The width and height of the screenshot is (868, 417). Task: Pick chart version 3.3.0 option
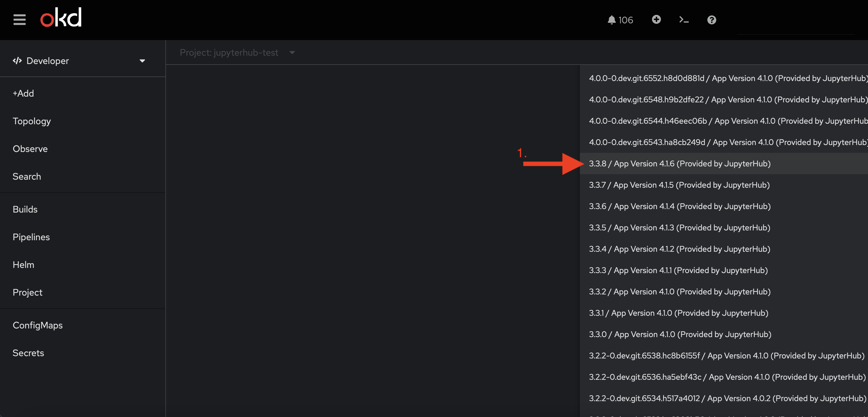click(x=724, y=335)
